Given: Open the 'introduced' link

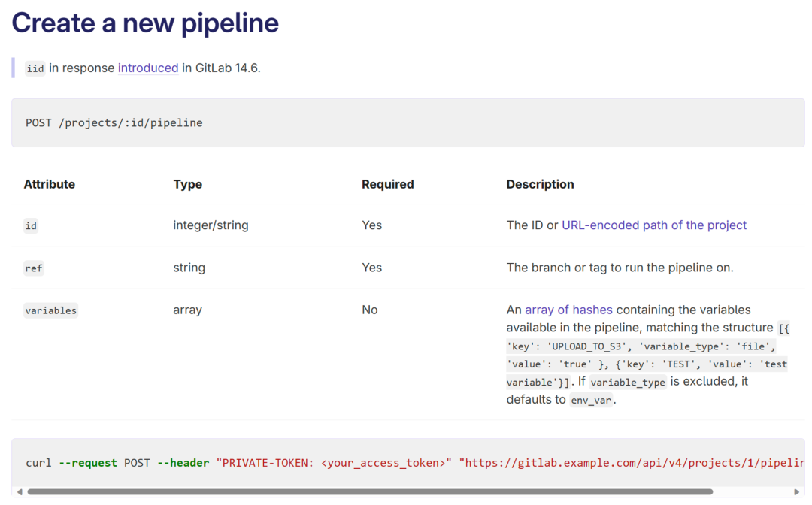Looking at the screenshot, I should click(x=148, y=68).
